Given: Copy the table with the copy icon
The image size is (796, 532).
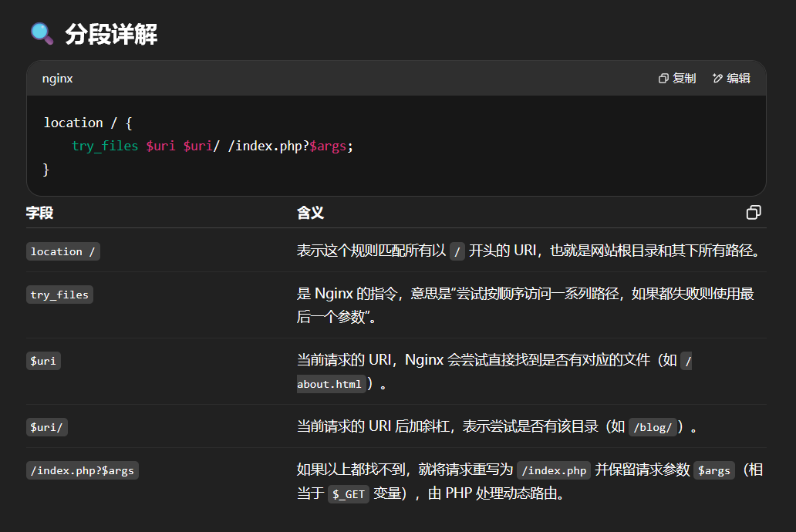Looking at the screenshot, I should tap(754, 212).
